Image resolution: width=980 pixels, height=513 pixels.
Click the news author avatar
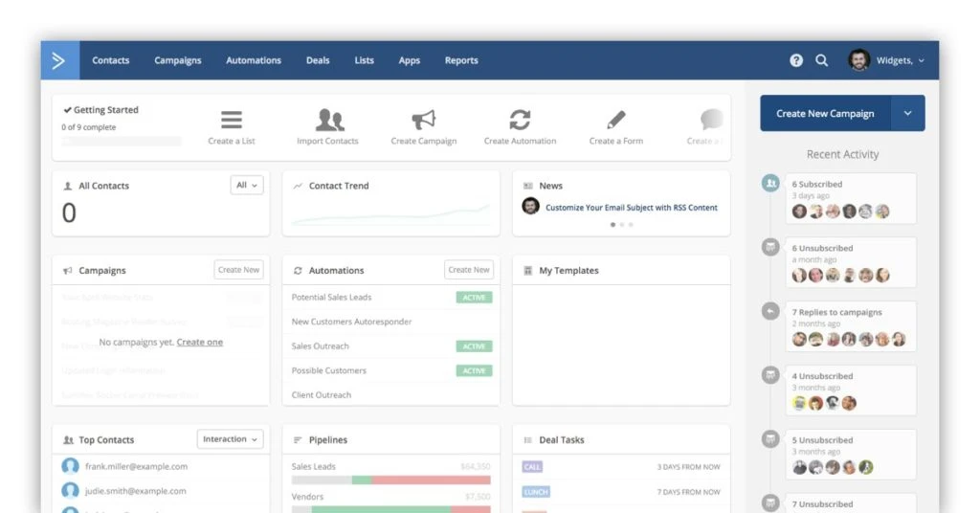pos(530,206)
